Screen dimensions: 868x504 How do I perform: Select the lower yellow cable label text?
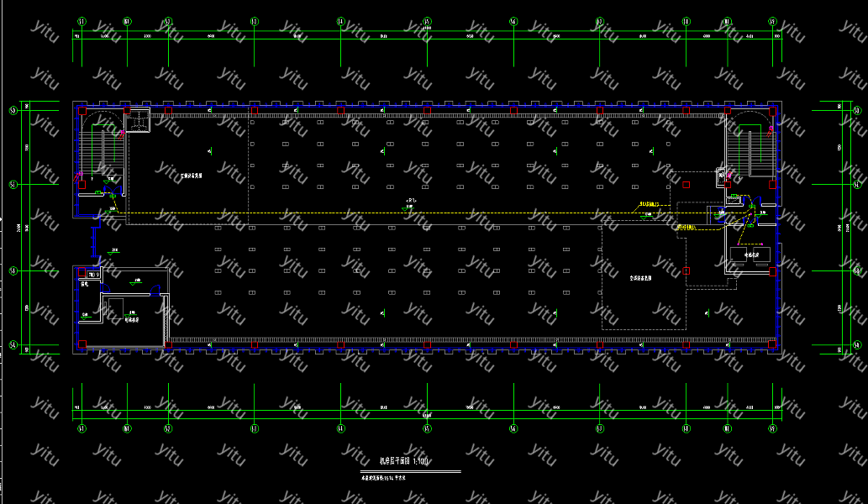[x=689, y=228]
